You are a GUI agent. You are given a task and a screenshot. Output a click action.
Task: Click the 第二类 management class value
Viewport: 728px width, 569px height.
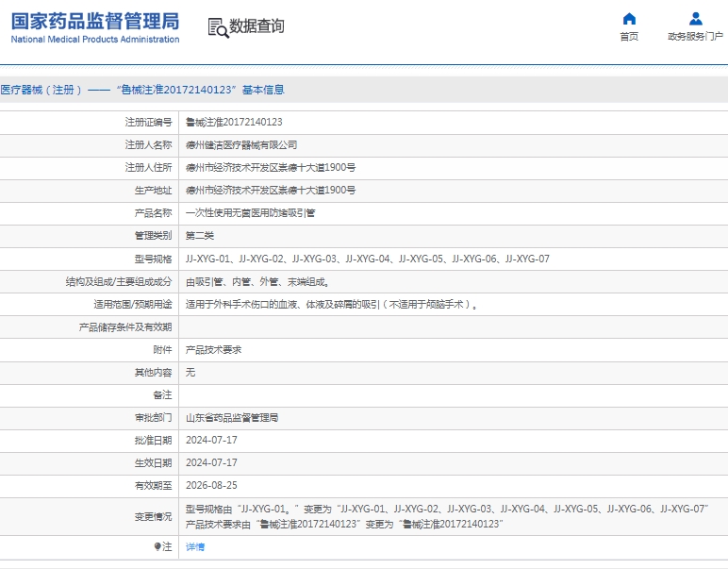200,236
